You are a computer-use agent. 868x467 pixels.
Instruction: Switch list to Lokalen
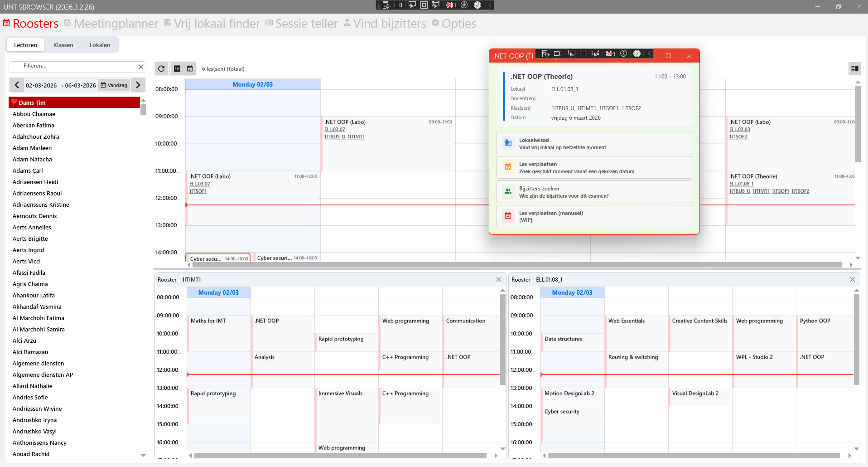pyautogui.click(x=100, y=45)
